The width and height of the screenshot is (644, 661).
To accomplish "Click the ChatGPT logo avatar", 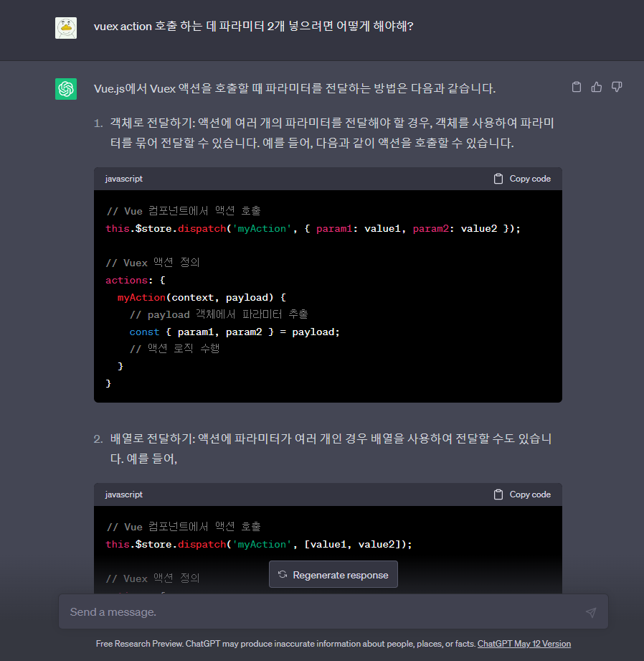I will pos(66,89).
